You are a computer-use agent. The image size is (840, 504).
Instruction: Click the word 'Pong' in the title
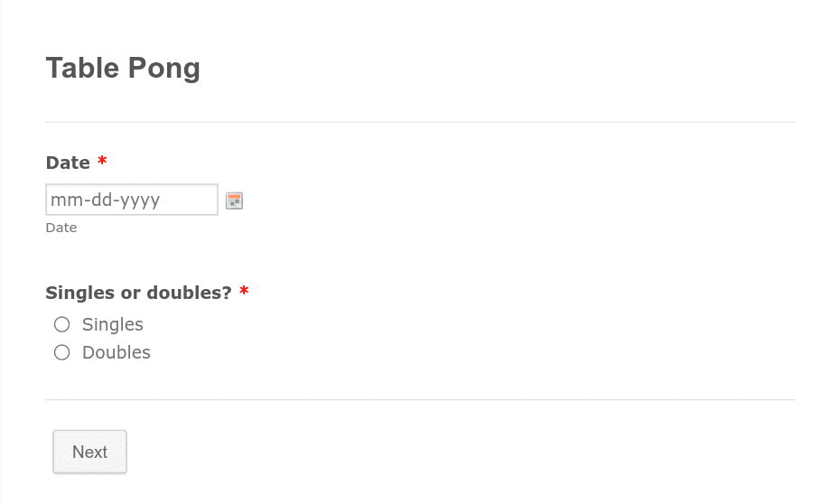(163, 69)
